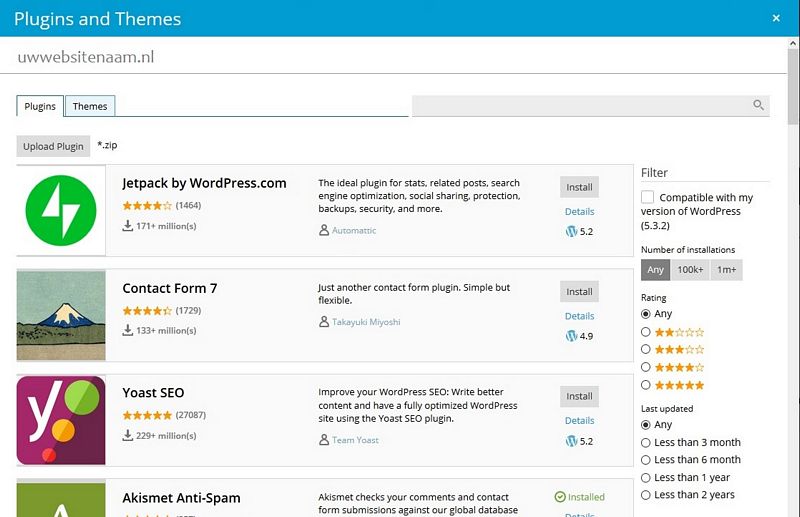Click the uwwebsitenaam.nl site name
800x517 pixels.
(86, 57)
